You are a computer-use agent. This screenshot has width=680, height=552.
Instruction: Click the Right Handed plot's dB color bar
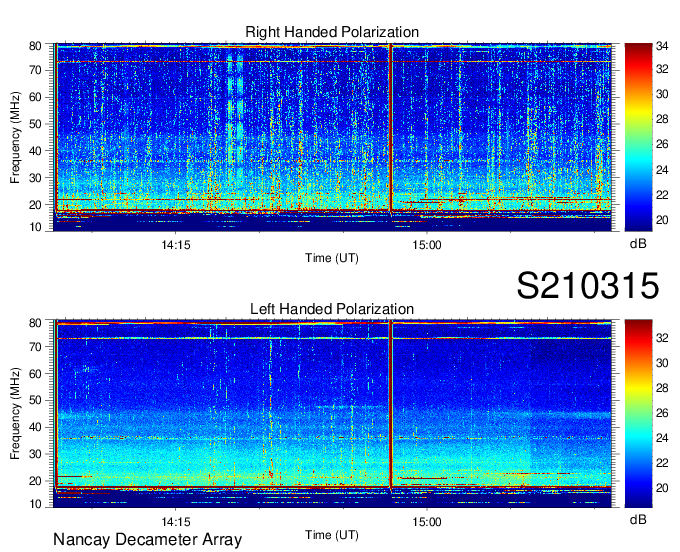pos(638,137)
